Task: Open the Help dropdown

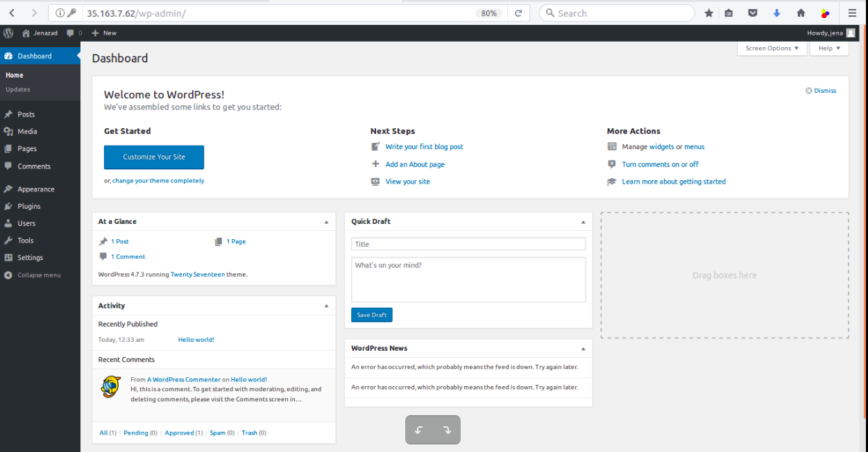Action: click(x=828, y=48)
